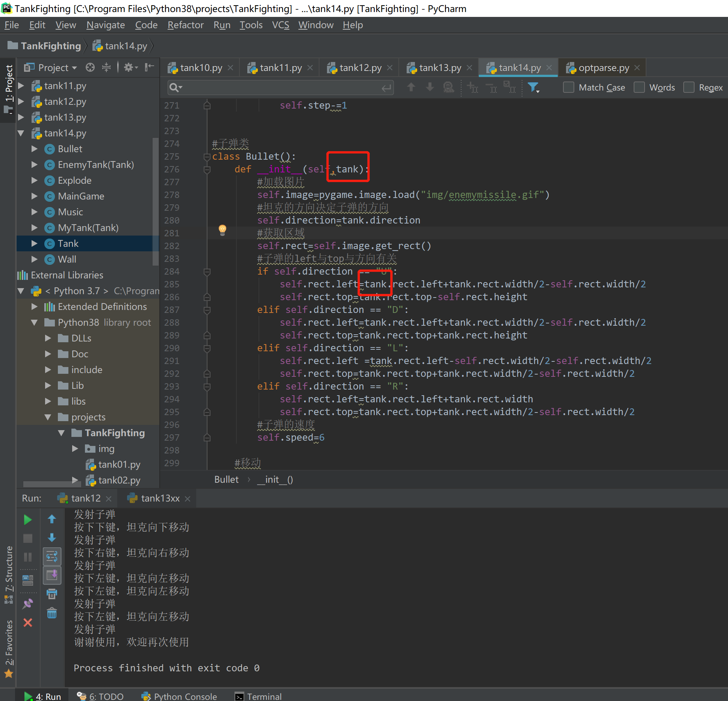Screen dimensions: 728x701
Task: Pin the Run tab with pushpin icon
Action: (28, 604)
